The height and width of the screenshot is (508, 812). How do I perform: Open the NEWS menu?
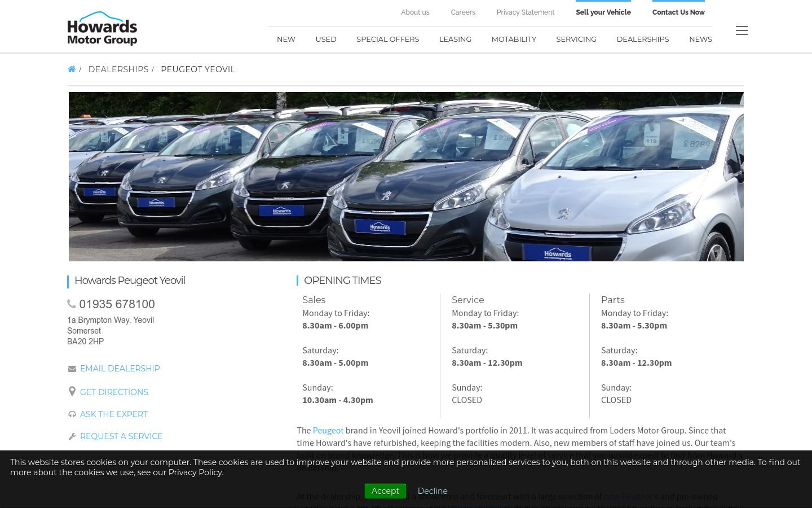click(x=700, y=39)
